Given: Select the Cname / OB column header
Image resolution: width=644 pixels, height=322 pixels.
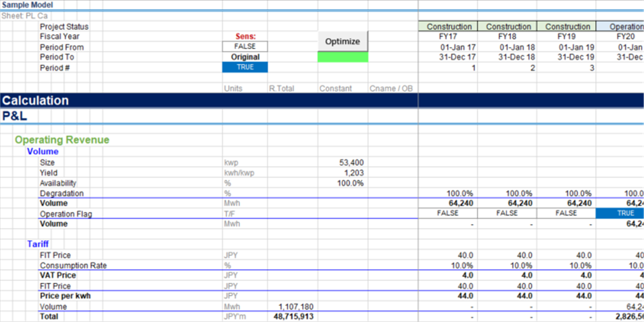Looking at the screenshot, I should pos(391,88).
